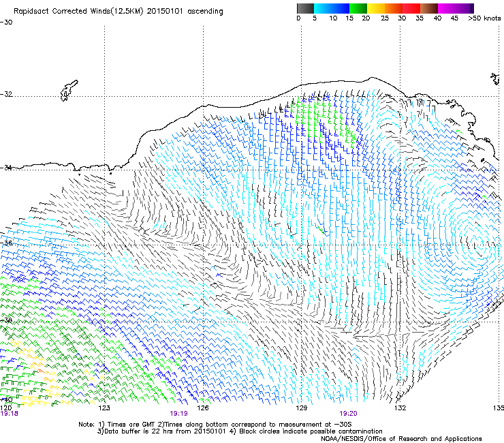Viewport: 504px width, 443px height.
Task: Click the title text 'Rapidscat Corrected Winds(12.5KM)'
Action: pyautogui.click(x=78, y=12)
